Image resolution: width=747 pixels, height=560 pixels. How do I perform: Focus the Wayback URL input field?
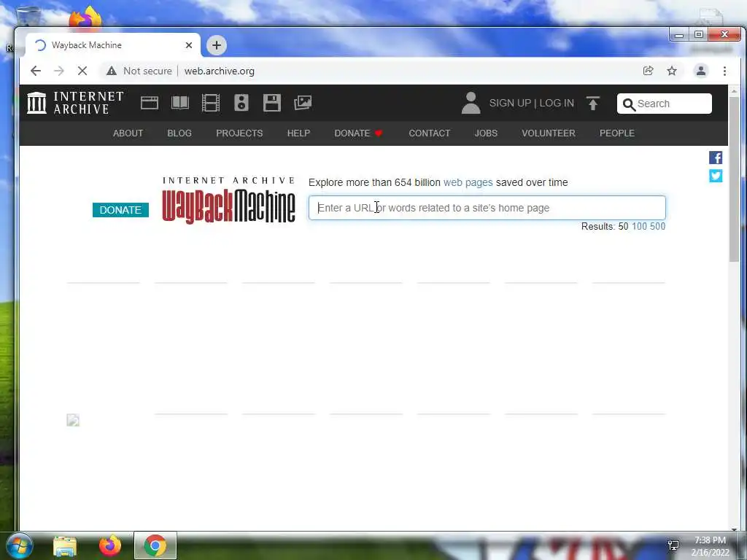487,208
